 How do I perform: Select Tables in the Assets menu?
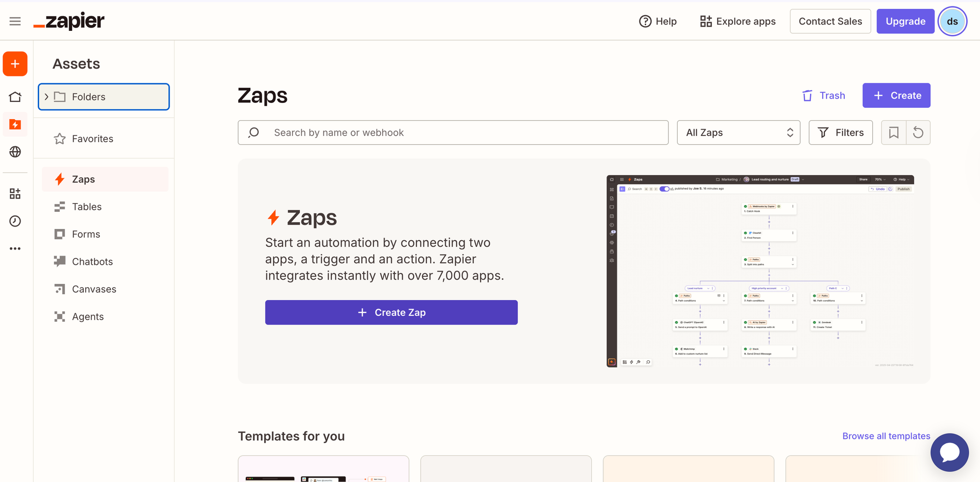[x=87, y=207]
